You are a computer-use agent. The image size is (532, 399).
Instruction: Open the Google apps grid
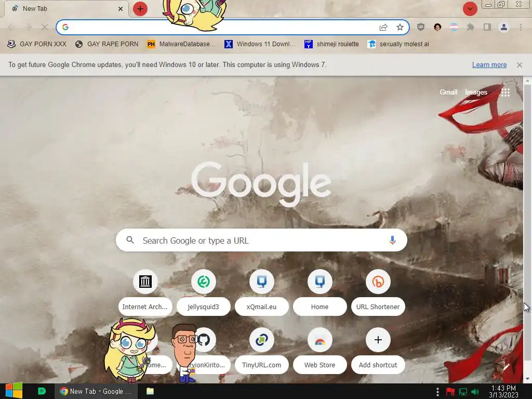(x=506, y=92)
